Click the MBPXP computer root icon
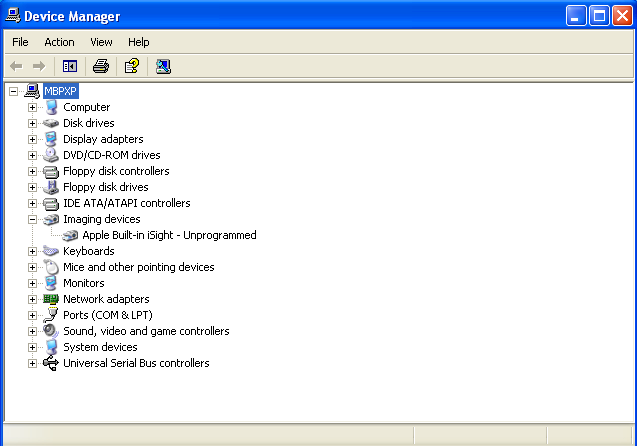The height and width of the screenshot is (446, 637). tap(32, 91)
